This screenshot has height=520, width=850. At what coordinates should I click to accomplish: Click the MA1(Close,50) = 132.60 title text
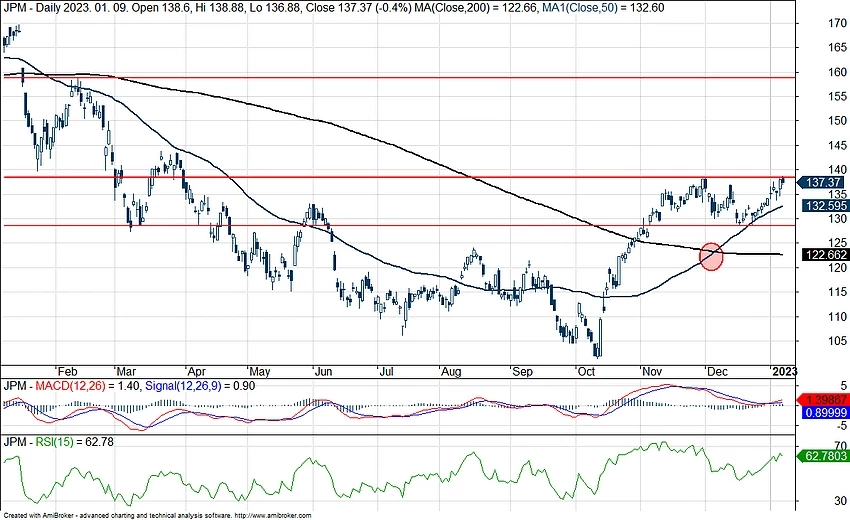(603, 8)
